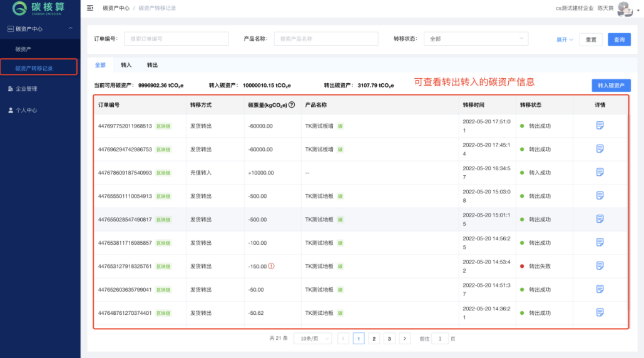644x358 pixels.
Task: Click the 查询 search button
Action: pos(618,39)
